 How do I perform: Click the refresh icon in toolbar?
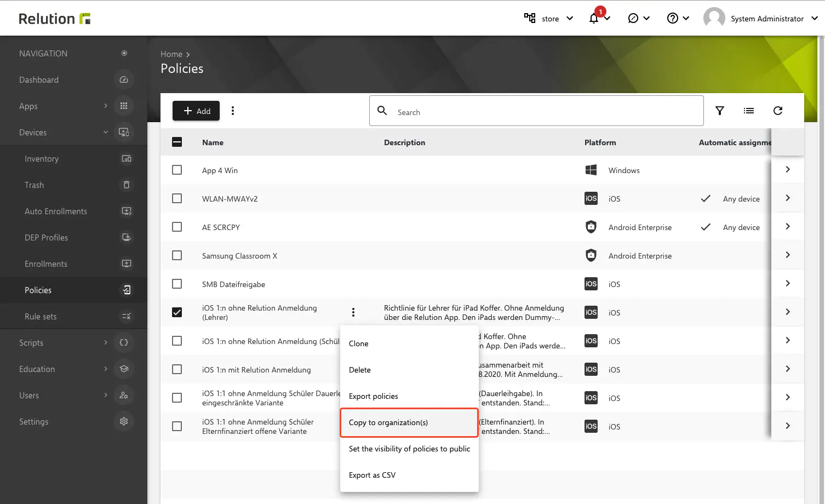tap(777, 111)
